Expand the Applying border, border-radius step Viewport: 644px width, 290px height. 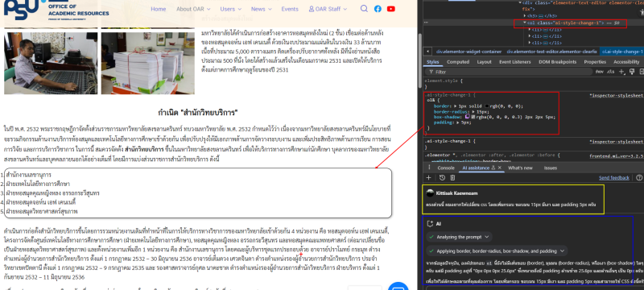click(x=497, y=251)
